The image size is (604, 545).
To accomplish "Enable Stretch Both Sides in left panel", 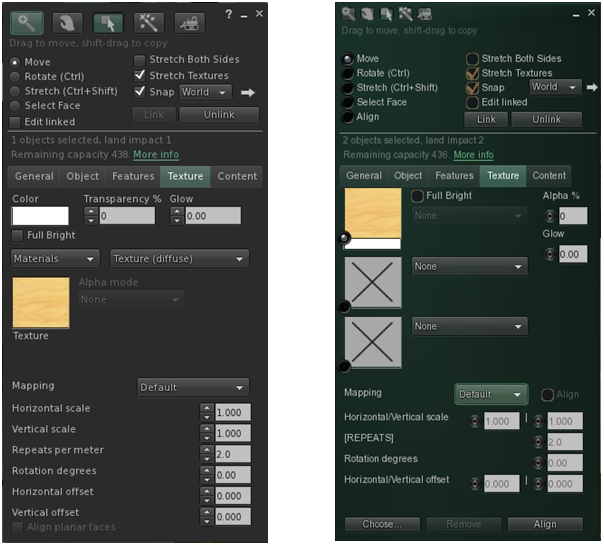I will point(141,60).
